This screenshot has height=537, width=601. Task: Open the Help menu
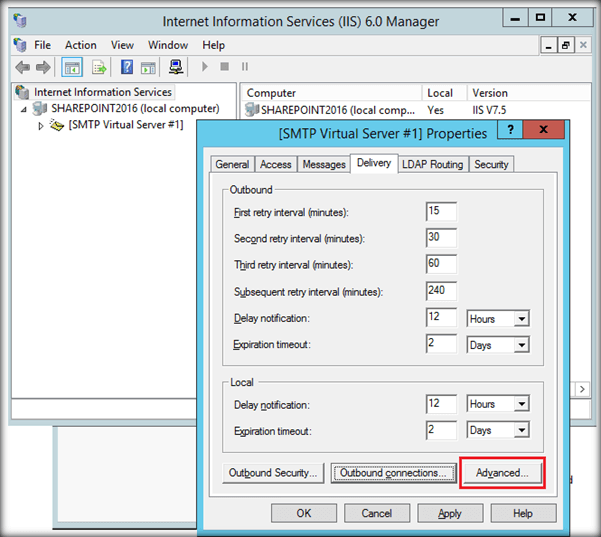tap(213, 45)
